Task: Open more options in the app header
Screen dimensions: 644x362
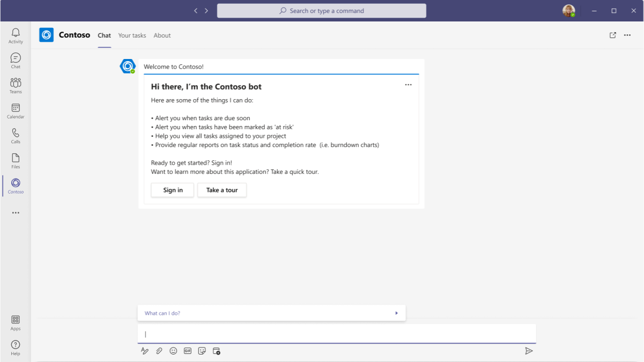Action: (627, 35)
